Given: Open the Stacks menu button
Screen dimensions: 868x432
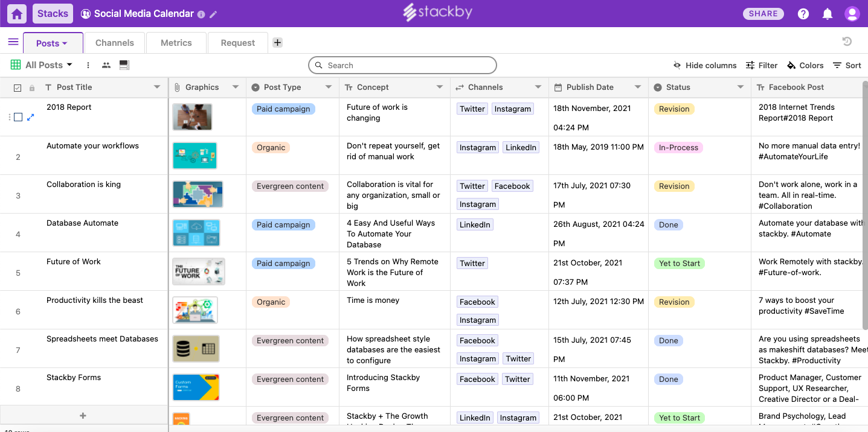Looking at the screenshot, I should 53,13.
